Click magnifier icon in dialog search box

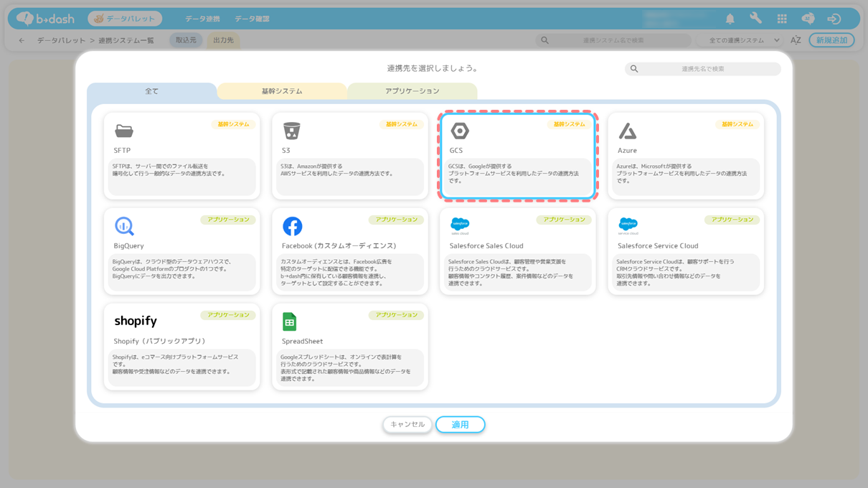point(634,69)
